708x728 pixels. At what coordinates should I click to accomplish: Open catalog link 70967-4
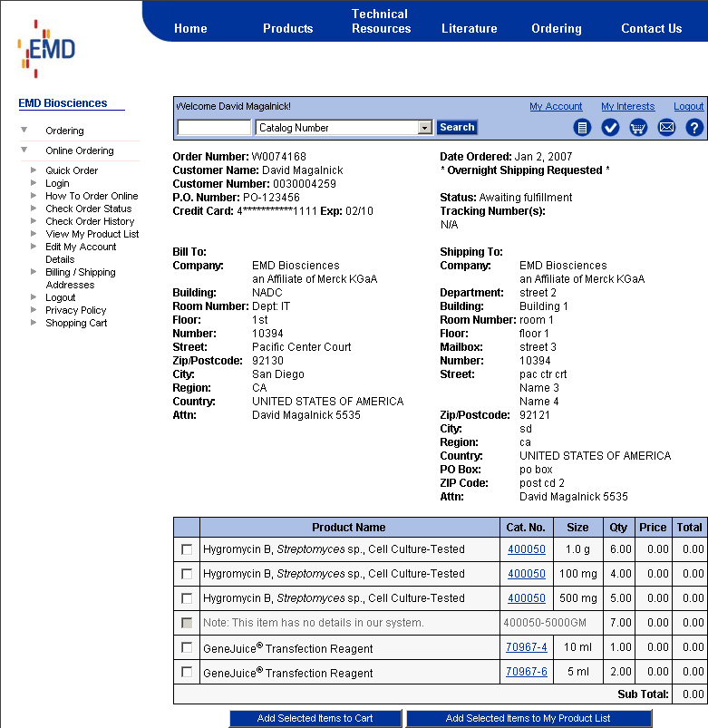click(526, 647)
